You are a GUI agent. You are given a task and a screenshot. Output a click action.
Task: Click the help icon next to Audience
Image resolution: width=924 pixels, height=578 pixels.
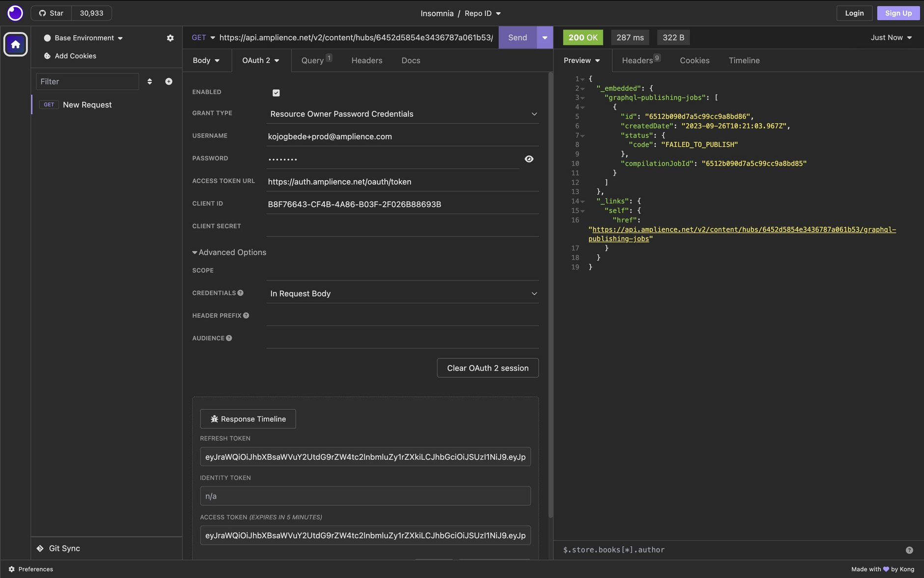pos(229,338)
